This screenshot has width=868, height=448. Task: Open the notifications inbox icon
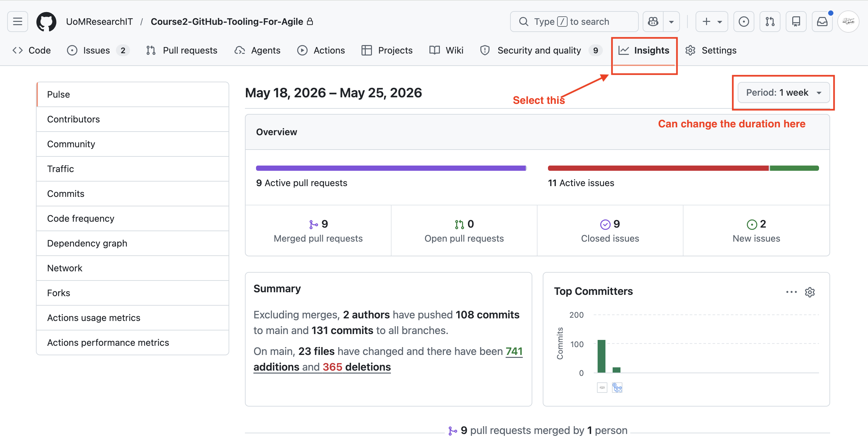822,22
